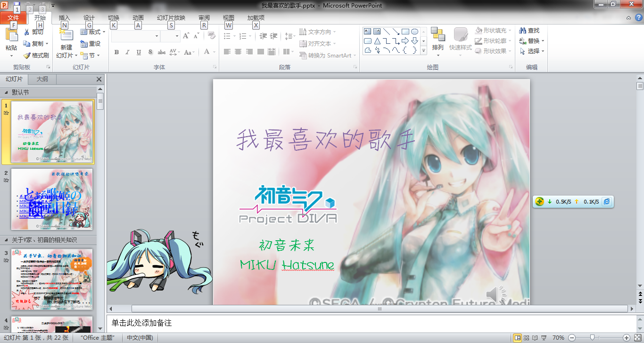Open font color A dropdown

(x=214, y=52)
